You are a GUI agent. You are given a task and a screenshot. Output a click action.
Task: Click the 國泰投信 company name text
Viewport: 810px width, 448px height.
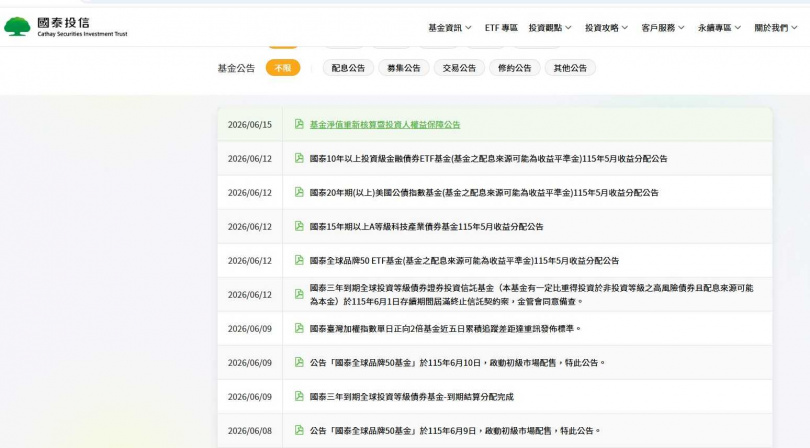pos(63,23)
